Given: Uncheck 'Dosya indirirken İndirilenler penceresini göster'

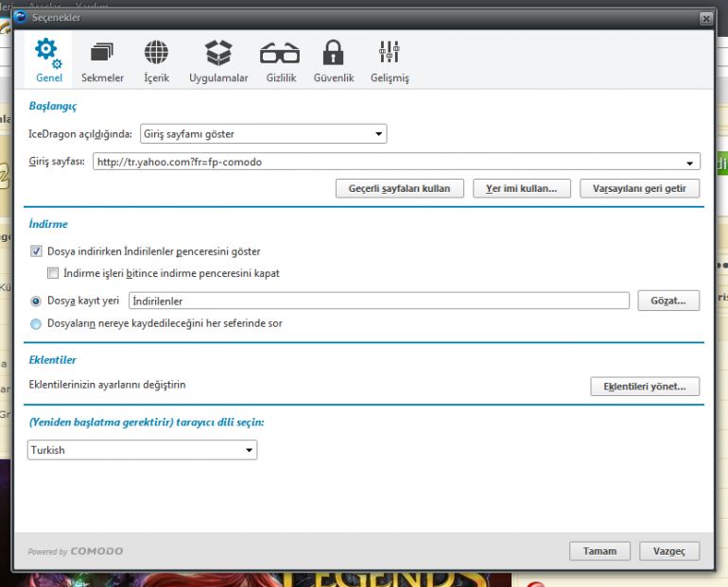Looking at the screenshot, I should point(37,251).
